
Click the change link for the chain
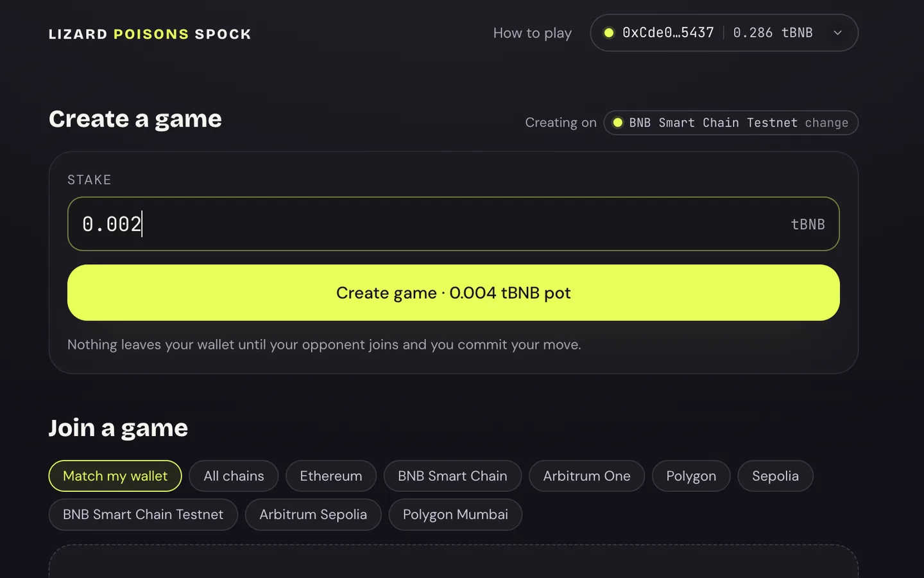(826, 123)
